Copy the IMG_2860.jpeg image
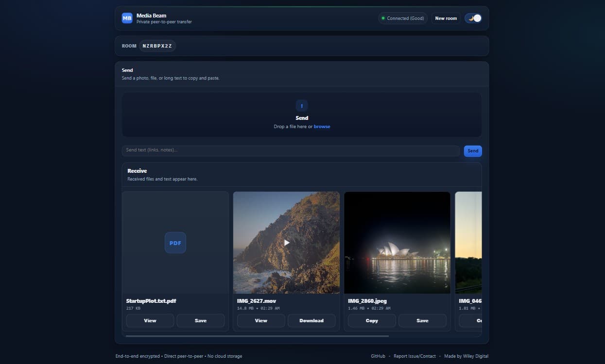The width and height of the screenshot is (605, 364). tap(371, 320)
